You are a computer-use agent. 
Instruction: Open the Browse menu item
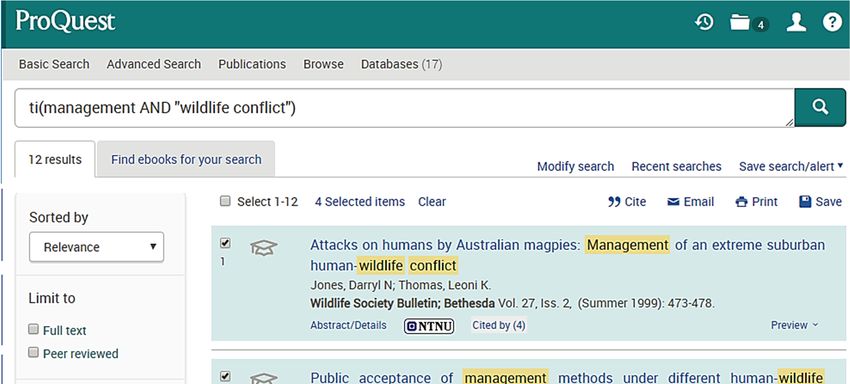pyautogui.click(x=323, y=64)
